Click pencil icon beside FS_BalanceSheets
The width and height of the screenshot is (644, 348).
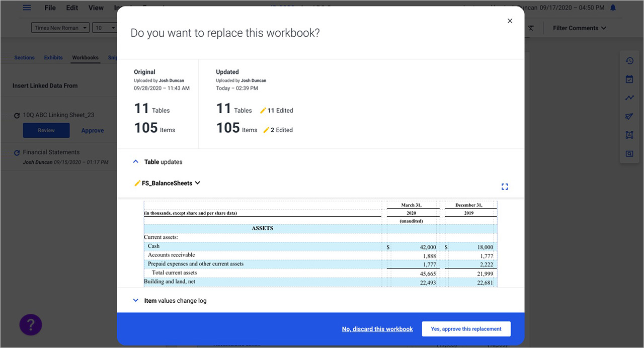point(137,184)
